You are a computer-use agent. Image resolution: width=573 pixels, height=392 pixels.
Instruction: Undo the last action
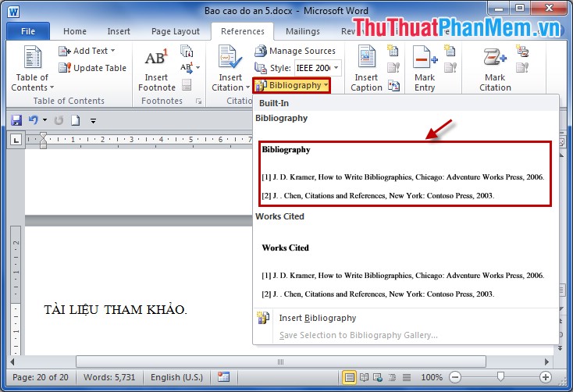click(x=34, y=120)
